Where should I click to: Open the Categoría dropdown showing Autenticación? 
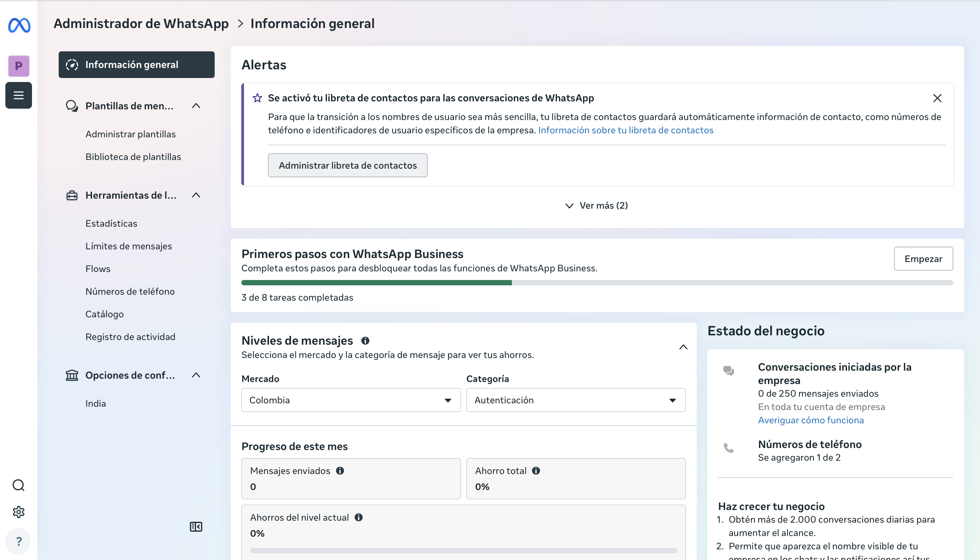pos(576,400)
